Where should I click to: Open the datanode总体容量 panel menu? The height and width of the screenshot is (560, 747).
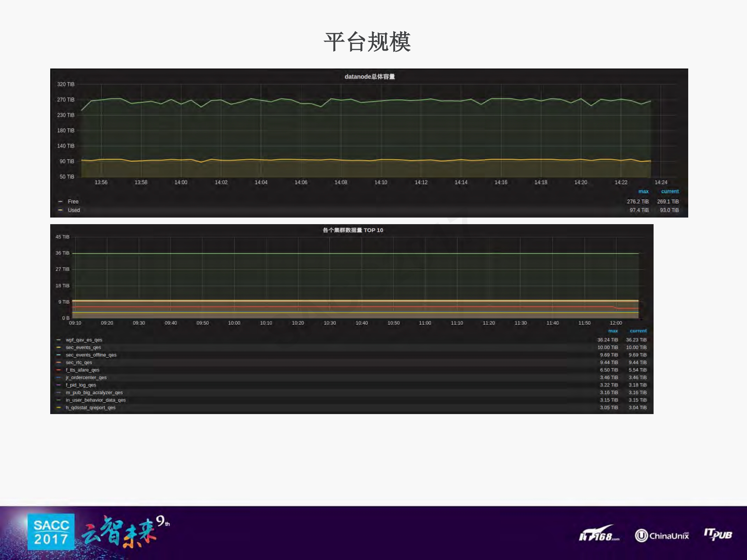point(369,77)
